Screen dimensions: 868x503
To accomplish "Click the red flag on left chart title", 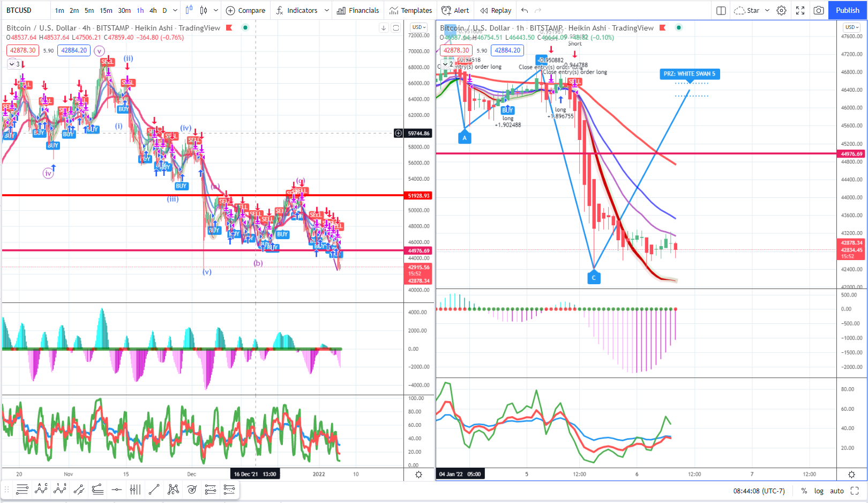I will coord(229,28).
